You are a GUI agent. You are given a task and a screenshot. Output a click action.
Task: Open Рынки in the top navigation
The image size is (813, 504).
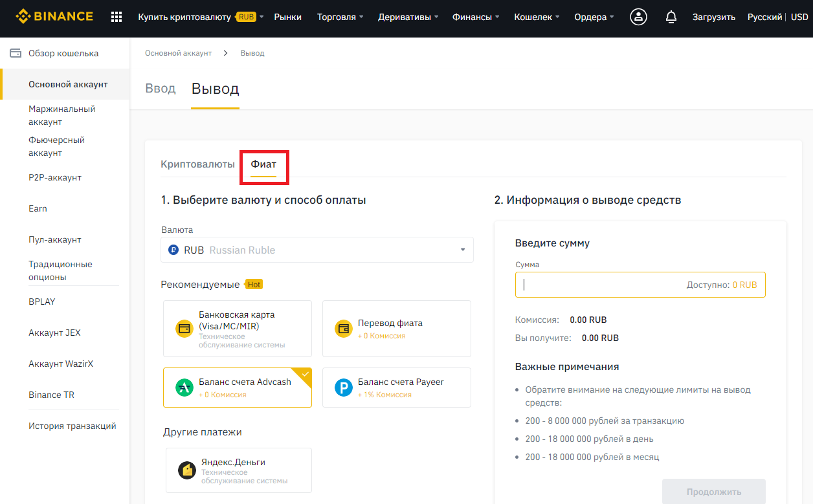pos(288,17)
